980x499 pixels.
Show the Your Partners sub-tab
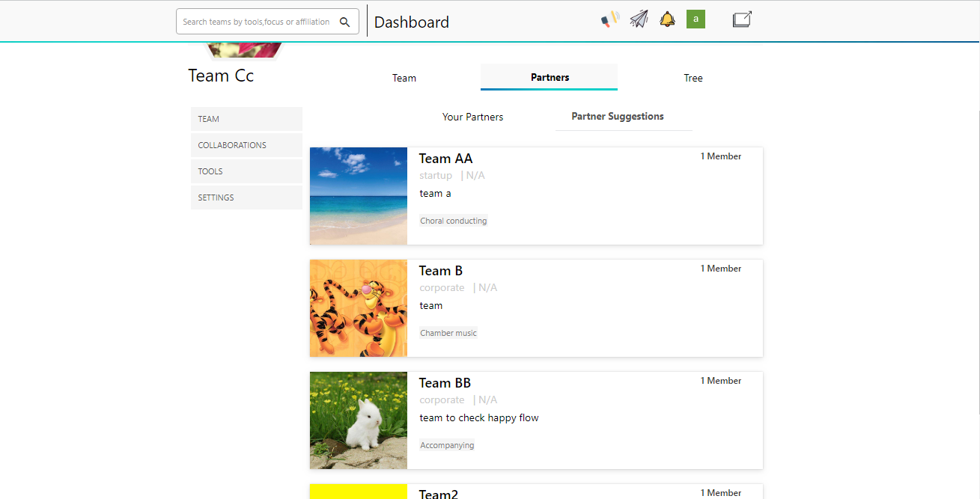pyautogui.click(x=472, y=117)
